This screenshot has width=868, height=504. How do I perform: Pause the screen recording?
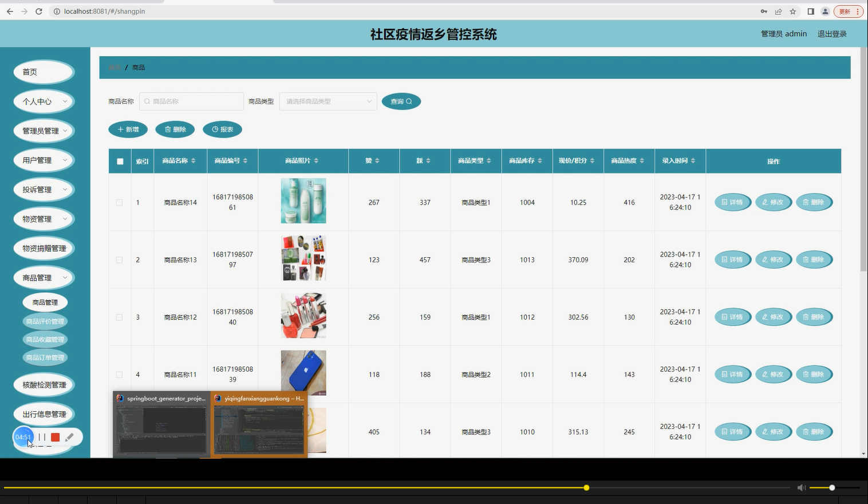[42, 436]
